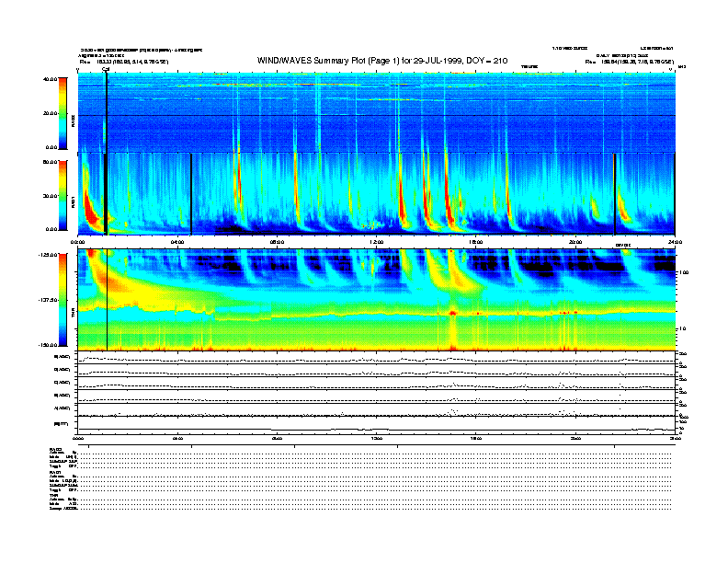Image resolution: width=728 pixels, height=563 pixels.
Task: Click the 16:00 label under the line plots
Action: (x=476, y=438)
